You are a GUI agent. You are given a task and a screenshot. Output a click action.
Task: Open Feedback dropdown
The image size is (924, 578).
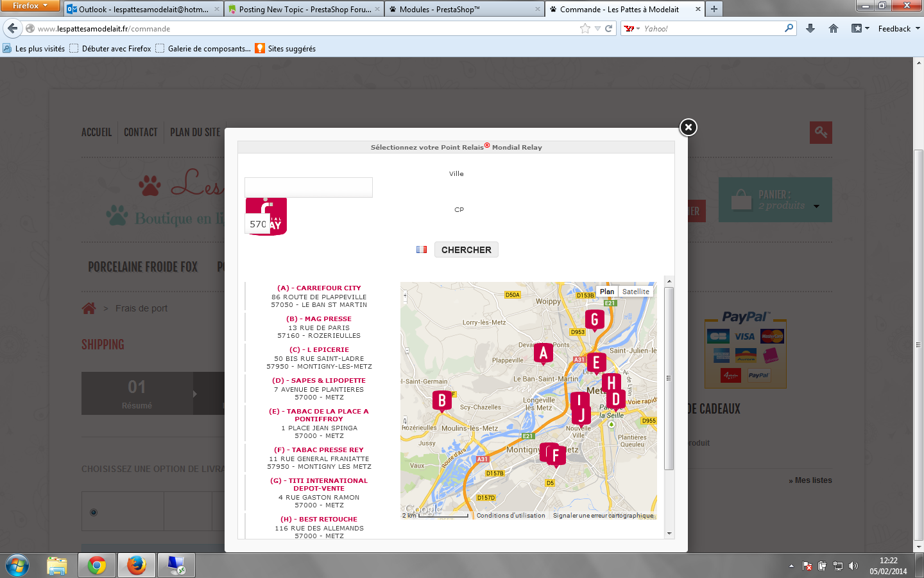point(899,29)
